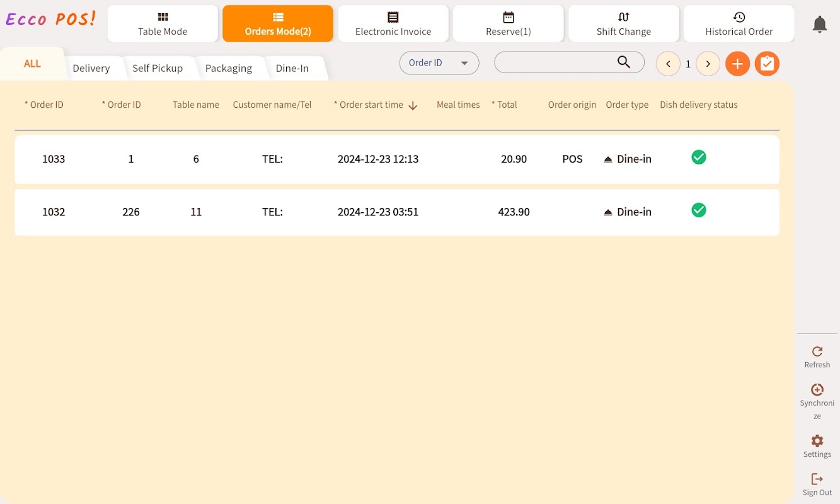Click the search input field
The image size is (840, 504).
click(x=569, y=62)
